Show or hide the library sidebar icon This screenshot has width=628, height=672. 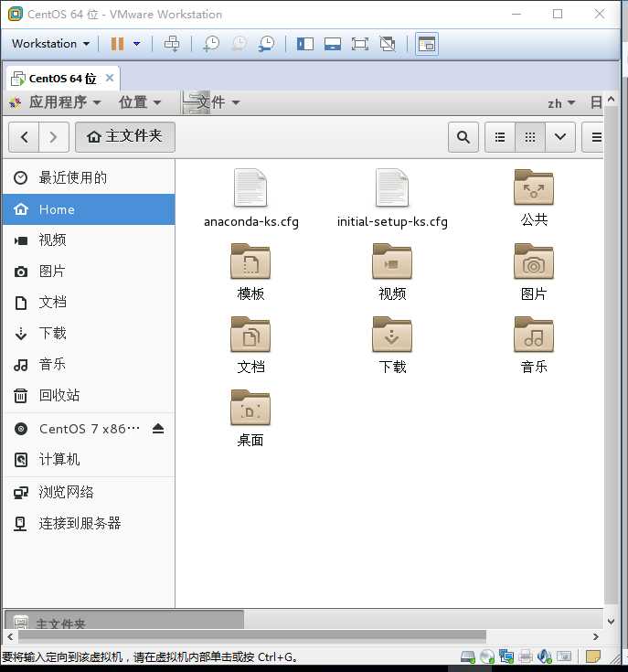pos(305,44)
